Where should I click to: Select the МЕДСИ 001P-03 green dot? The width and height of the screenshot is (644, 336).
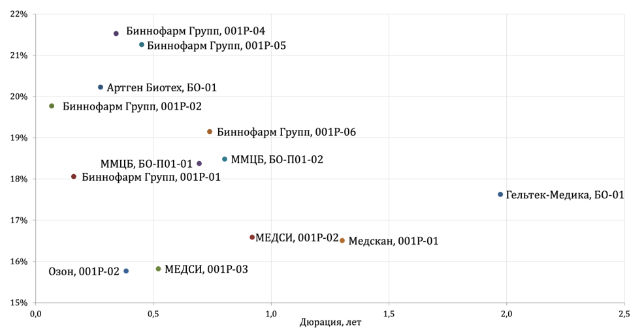click(x=158, y=269)
